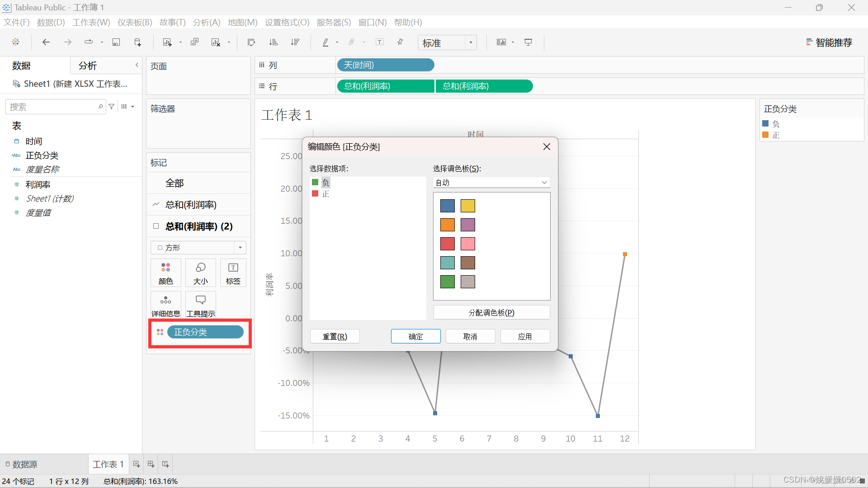Click the swap rows and columns icon
Screen dimensions: 868x488
pyautogui.click(x=251, y=42)
